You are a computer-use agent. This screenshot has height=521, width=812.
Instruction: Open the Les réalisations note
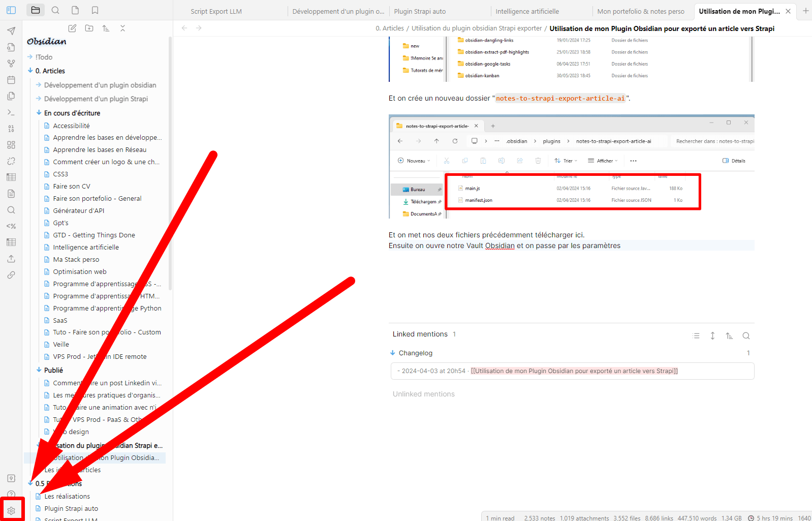(67, 496)
